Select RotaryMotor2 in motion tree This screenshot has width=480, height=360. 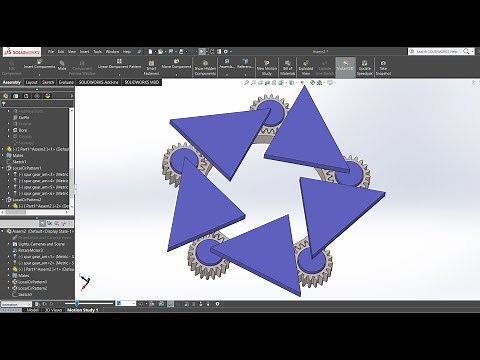click(30, 250)
